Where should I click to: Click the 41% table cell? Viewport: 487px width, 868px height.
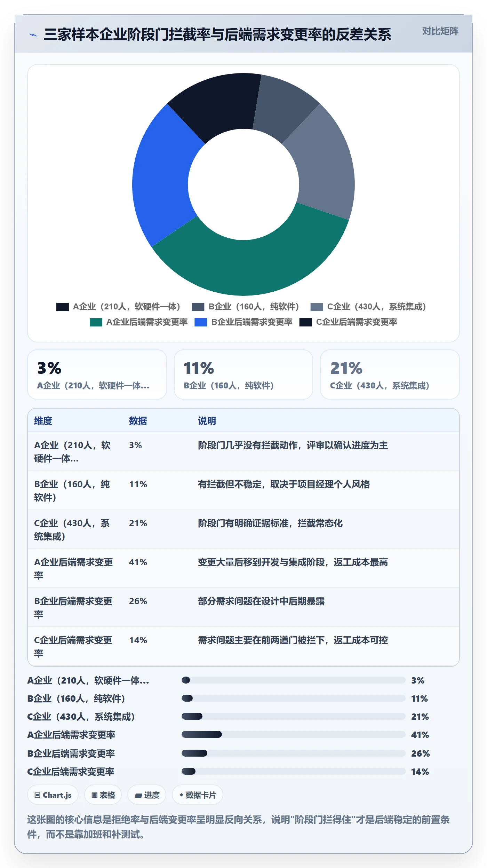click(x=138, y=562)
